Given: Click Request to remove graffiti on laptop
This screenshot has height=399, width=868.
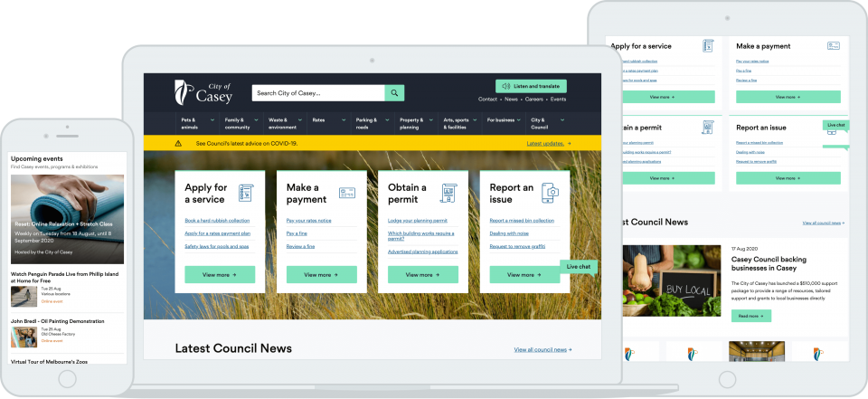Looking at the screenshot, I should pyautogui.click(x=517, y=246).
